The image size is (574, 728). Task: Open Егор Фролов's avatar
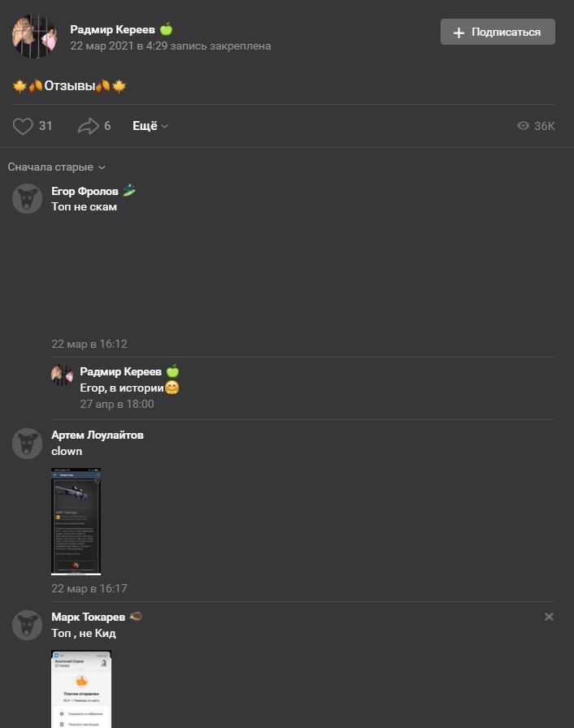pyautogui.click(x=27, y=199)
